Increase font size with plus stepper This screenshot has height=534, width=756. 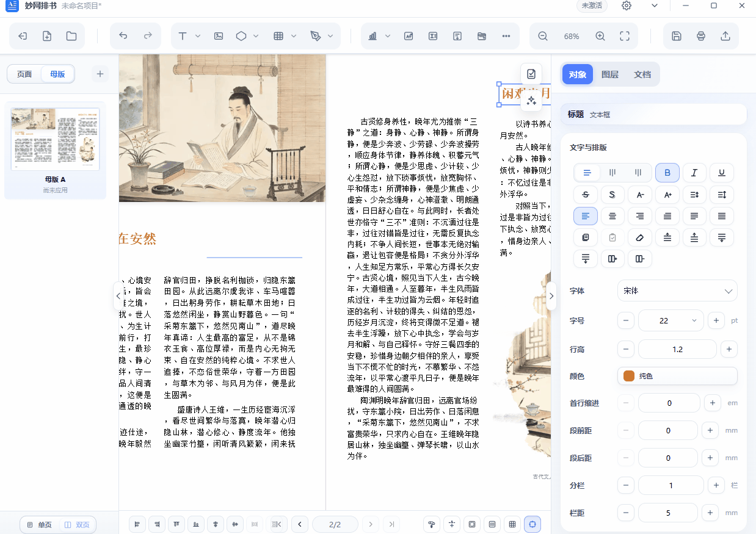pyautogui.click(x=716, y=320)
